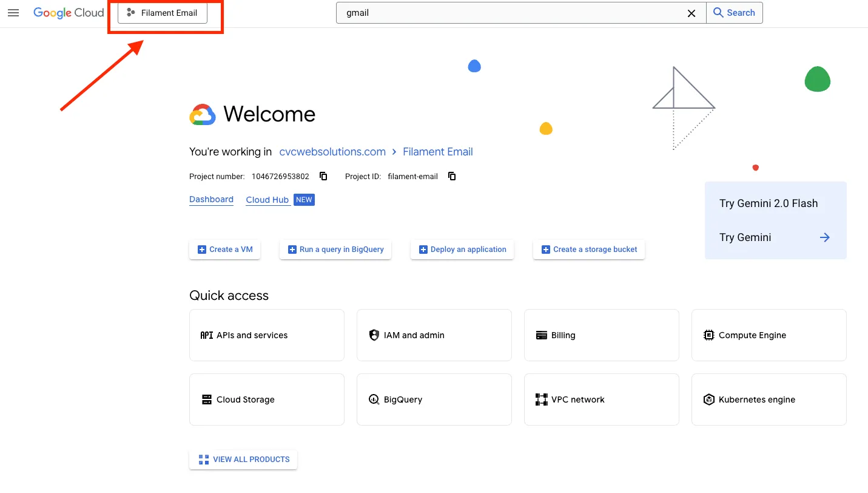The image size is (868, 493).
Task: Click the arrow icon beside Try Gemini
Action: (825, 237)
